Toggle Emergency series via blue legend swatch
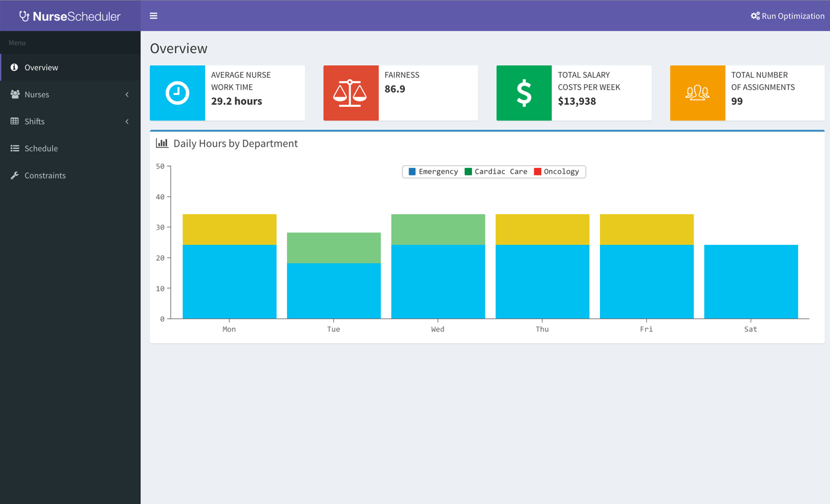830x504 pixels. (x=412, y=171)
